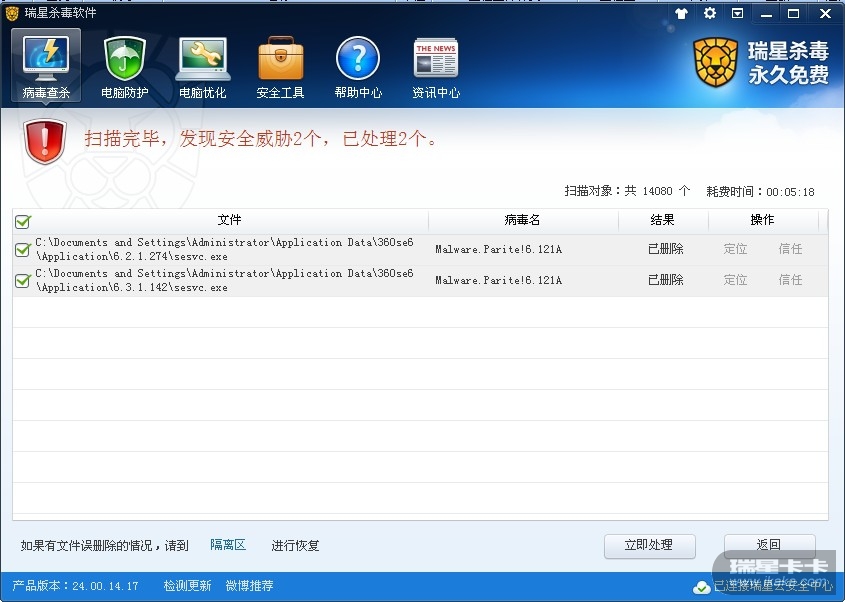
Task: Click 信任 for the 6.3.1.142 row
Action: (x=791, y=280)
